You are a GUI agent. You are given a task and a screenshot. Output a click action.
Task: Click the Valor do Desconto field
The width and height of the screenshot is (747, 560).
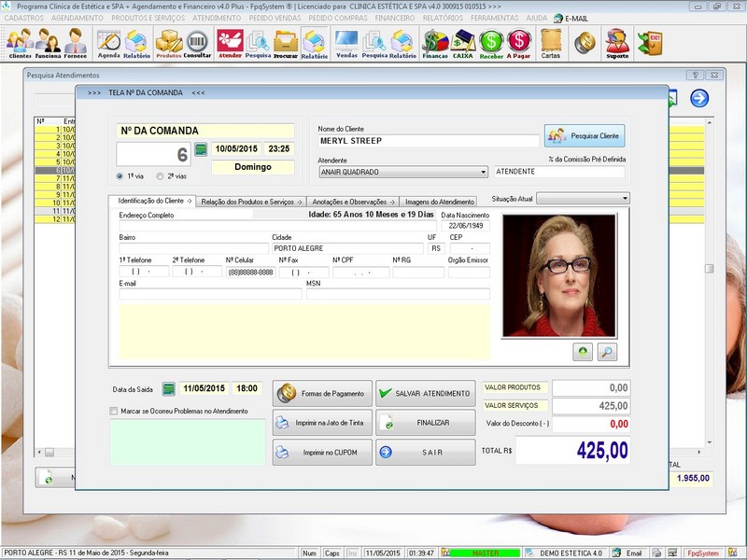[x=591, y=424]
